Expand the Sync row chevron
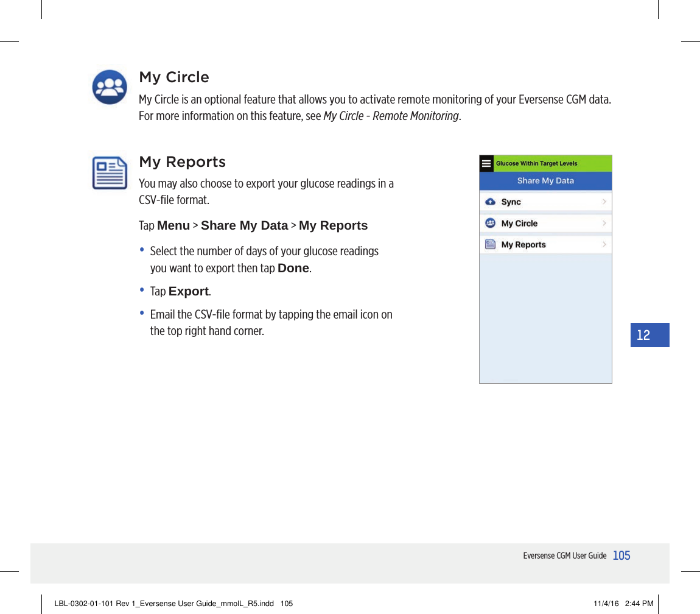The height and width of the screenshot is (614, 700). point(604,202)
